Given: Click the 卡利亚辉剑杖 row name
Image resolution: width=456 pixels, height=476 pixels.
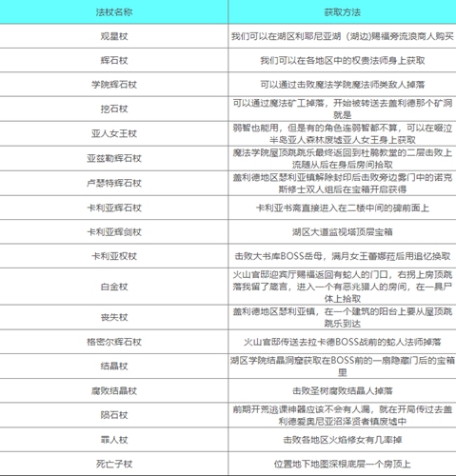Looking at the screenshot, I should point(114,232).
